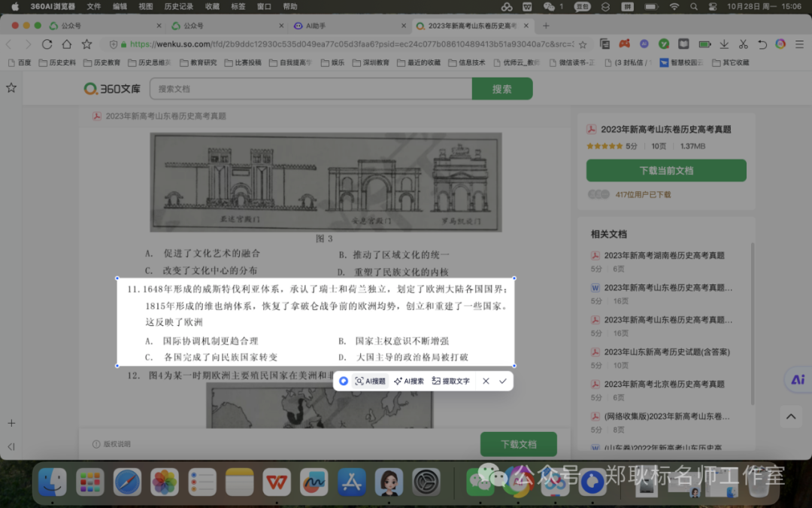Click the favorites star beside the home icon

coord(86,44)
